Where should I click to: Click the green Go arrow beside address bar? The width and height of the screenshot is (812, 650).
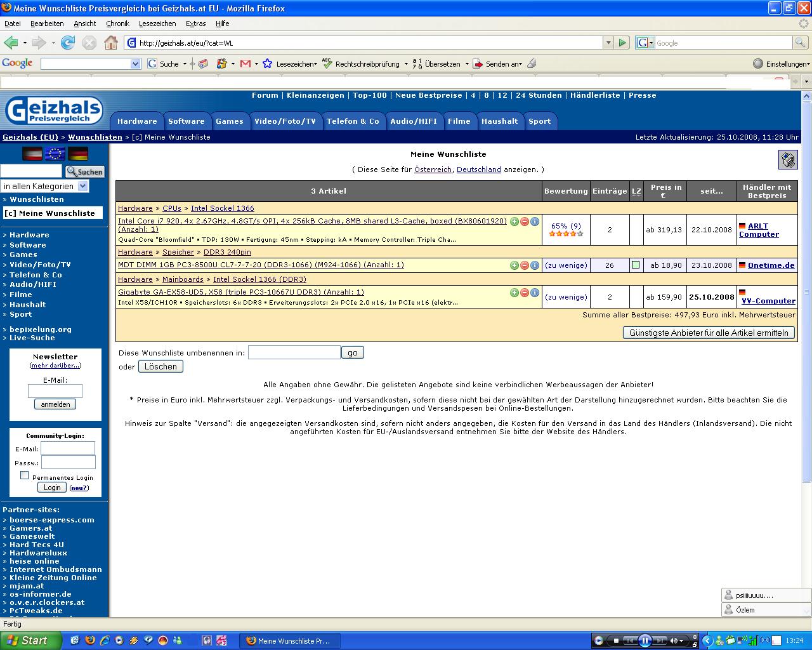(622, 43)
